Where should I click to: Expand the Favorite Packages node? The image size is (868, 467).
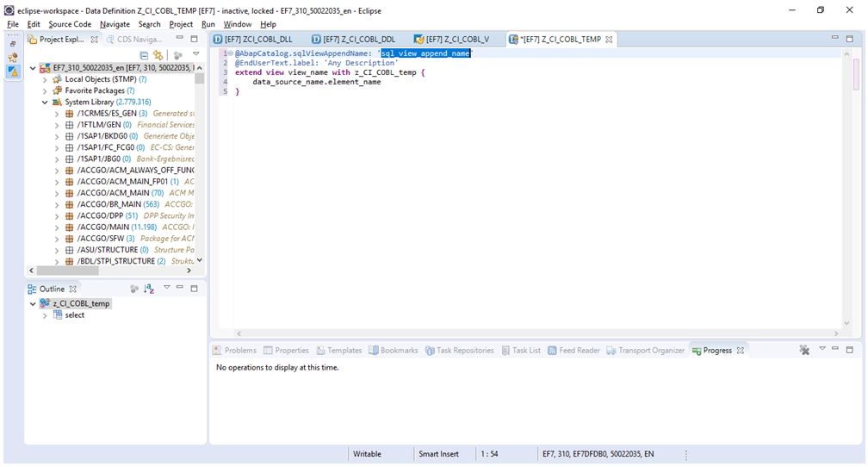click(x=45, y=90)
